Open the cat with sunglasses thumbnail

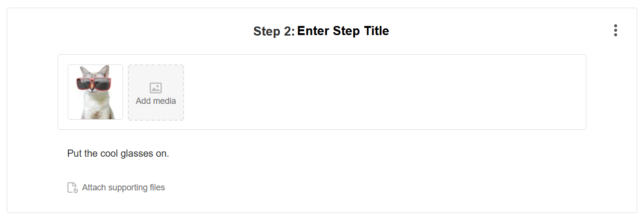[x=95, y=92]
